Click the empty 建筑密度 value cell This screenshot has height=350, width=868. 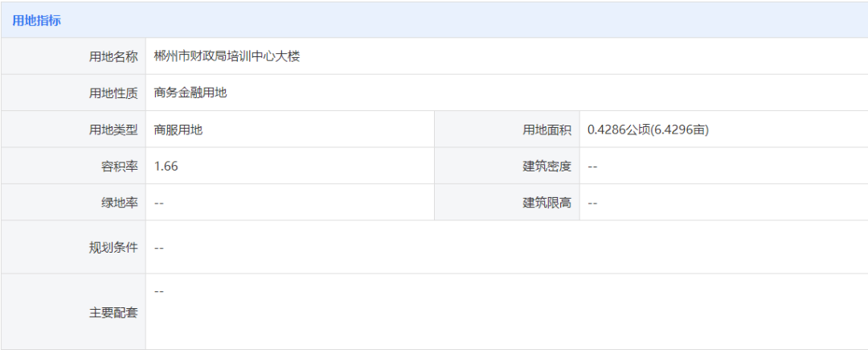coord(723,166)
